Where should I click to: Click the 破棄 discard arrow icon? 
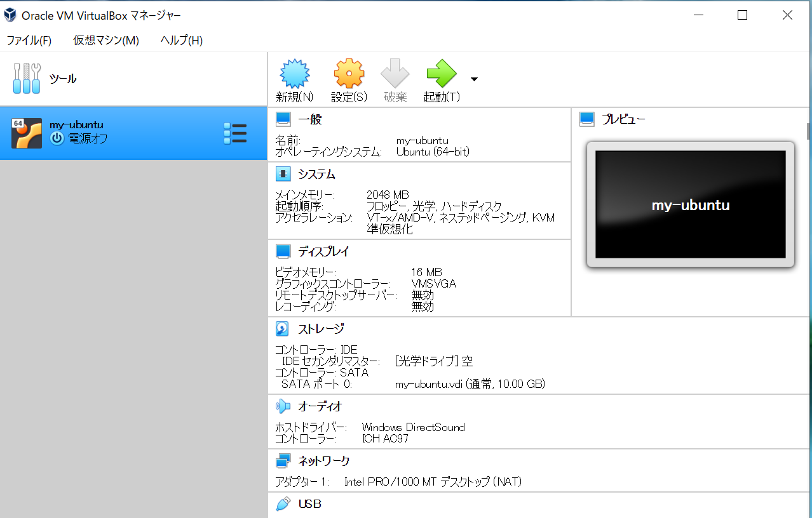(395, 74)
